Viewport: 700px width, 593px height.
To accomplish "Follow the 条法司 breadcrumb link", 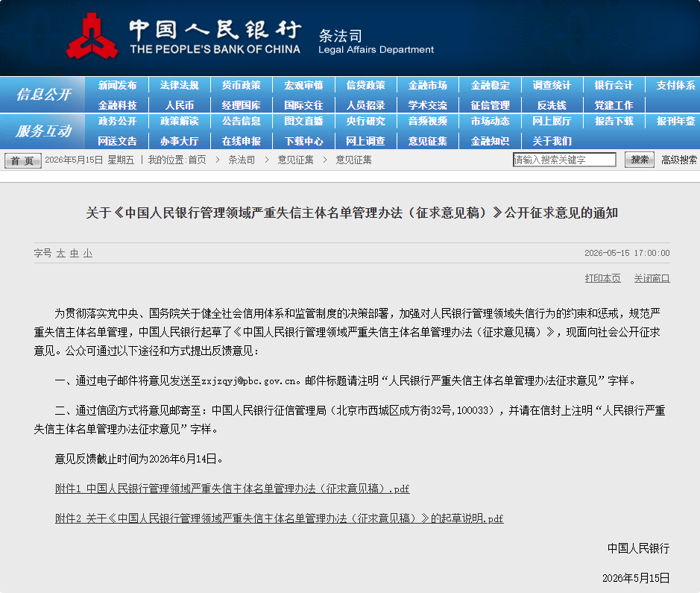I will (242, 160).
